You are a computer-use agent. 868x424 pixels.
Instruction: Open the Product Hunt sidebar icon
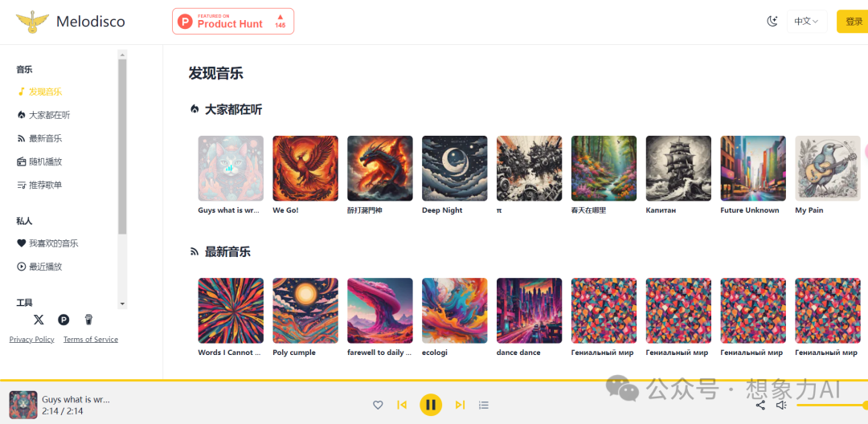[x=63, y=320]
